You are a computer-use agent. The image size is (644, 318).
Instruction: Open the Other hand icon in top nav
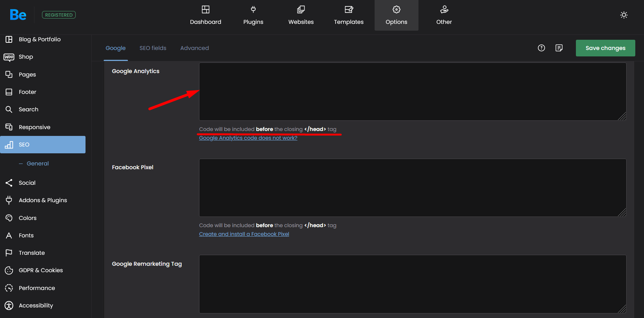click(x=444, y=9)
